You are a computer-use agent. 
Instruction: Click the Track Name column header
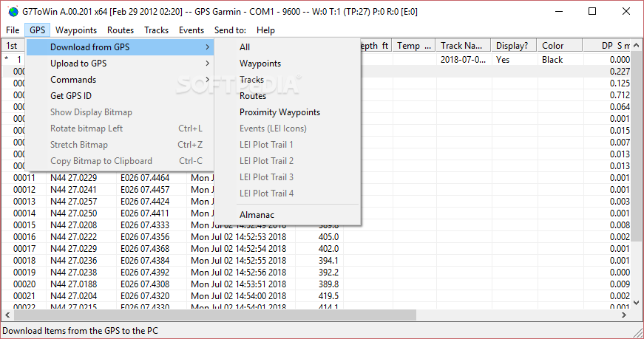pos(464,46)
